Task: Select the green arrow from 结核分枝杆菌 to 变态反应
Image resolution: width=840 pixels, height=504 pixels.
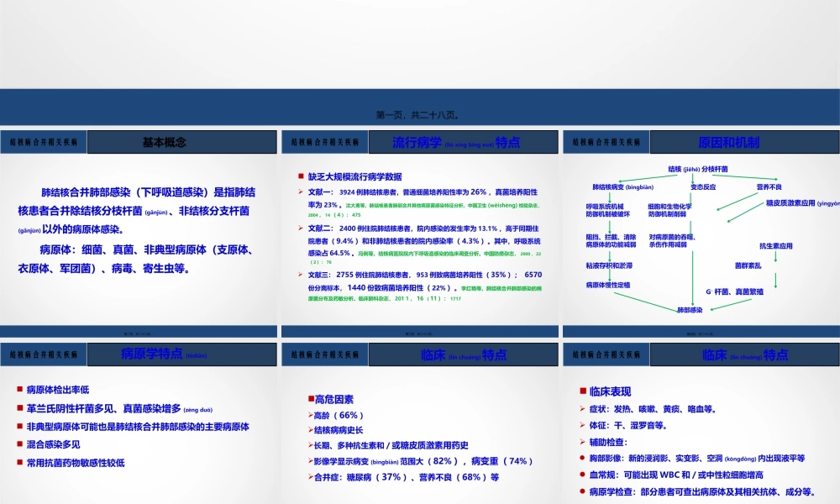Action: tap(692, 177)
